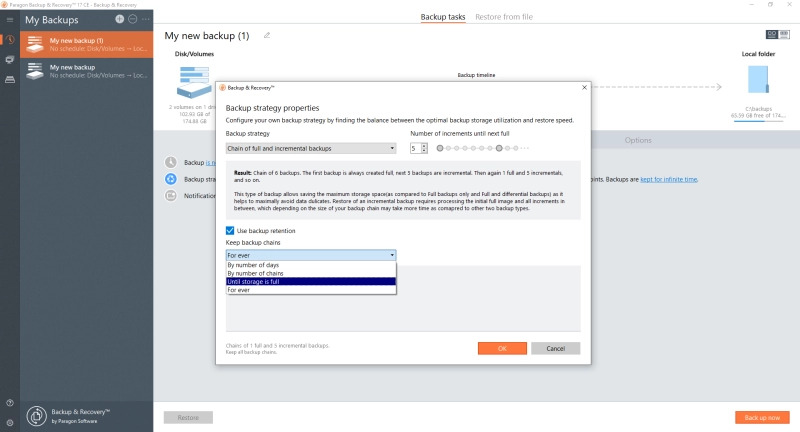Choose 'By number of days' option
The image size is (800, 432).
click(x=311, y=265)
